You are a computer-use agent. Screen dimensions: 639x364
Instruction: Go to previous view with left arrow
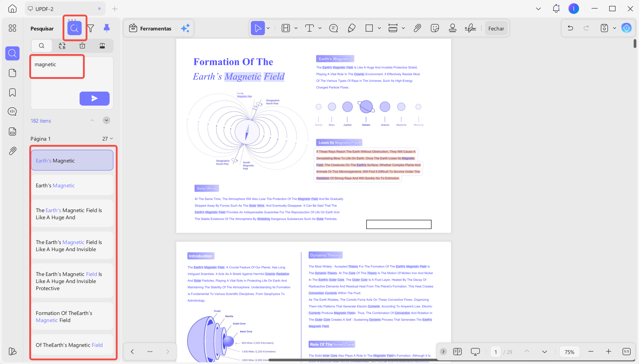132,351
